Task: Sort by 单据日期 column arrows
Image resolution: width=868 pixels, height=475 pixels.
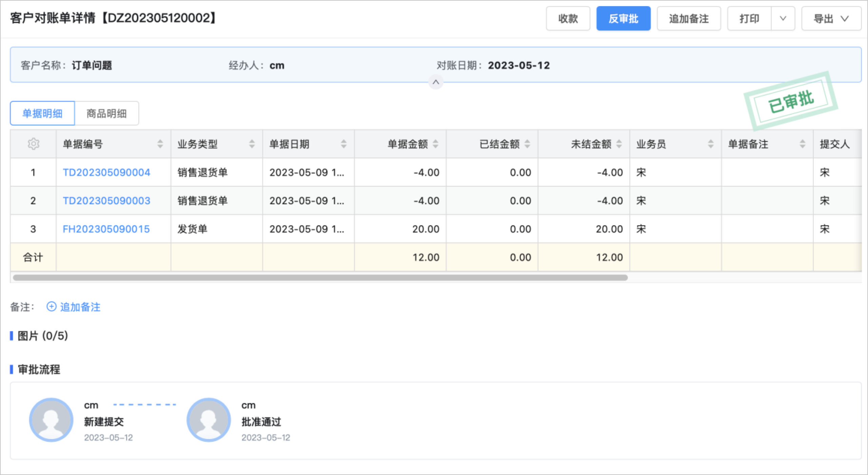Action: click(343, 144)
